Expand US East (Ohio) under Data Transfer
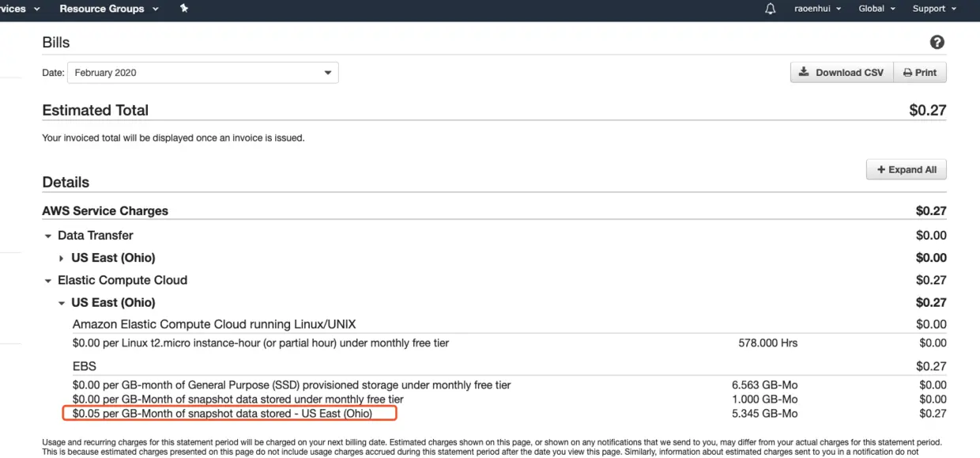 pyautogui.click(x=62, y=258)
